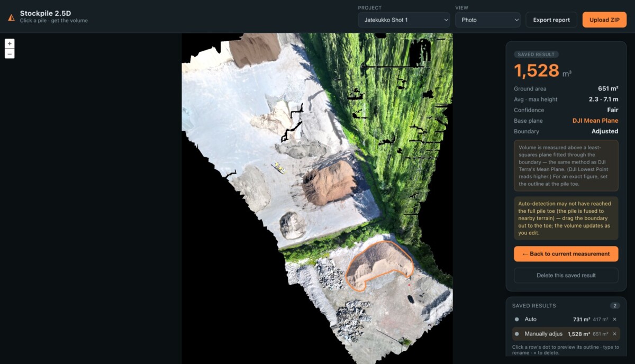635x364 pixels.
Task: Select the Auto saved result name
Action: point(530,319)
